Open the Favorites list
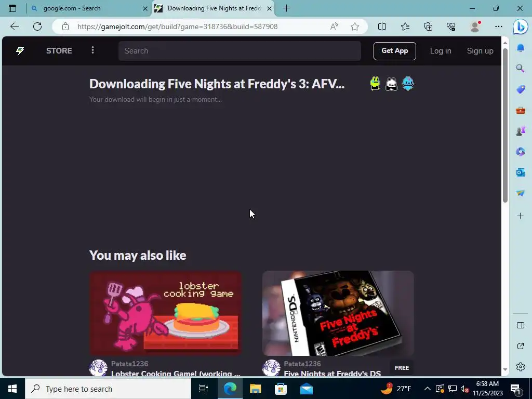Viewport: 532px width, 399px height. click(x=405, y=26)
